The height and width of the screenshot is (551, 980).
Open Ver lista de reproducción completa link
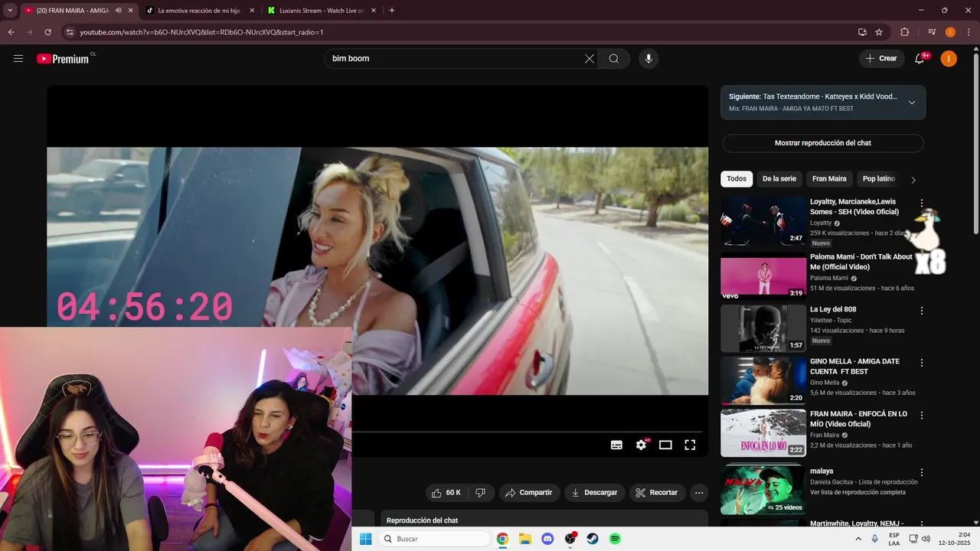tap(857, 492)
